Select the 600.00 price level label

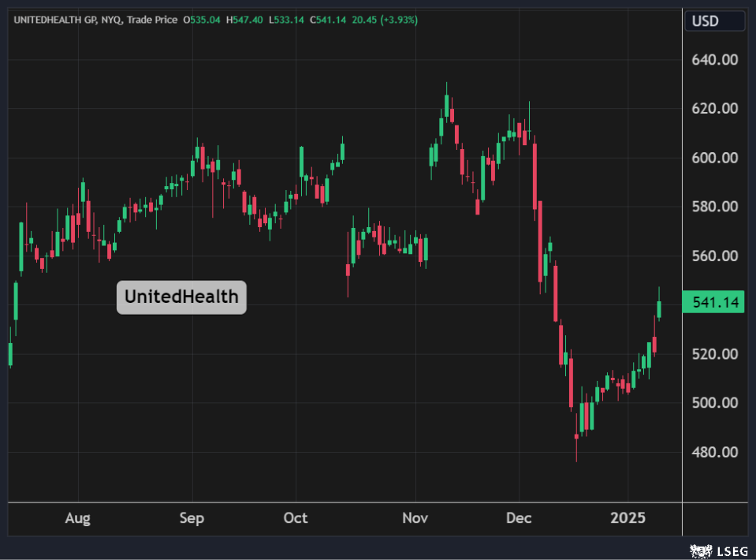coord(714,158)
